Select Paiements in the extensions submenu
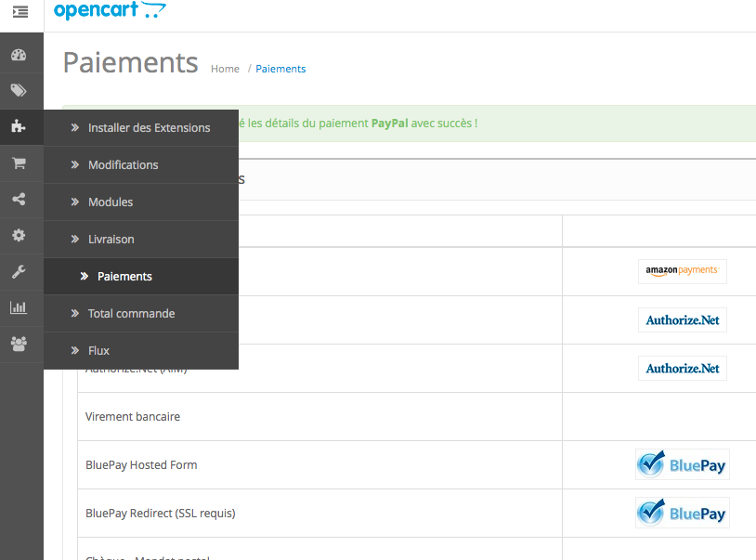Viewport: 756px width, 560px height. pyautogui.click(x=141, y=276)
